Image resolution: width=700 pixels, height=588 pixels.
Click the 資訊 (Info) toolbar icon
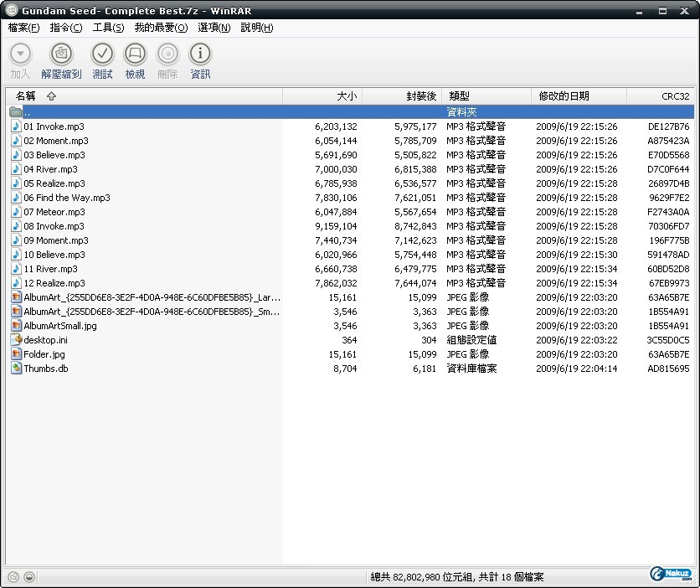200,54
